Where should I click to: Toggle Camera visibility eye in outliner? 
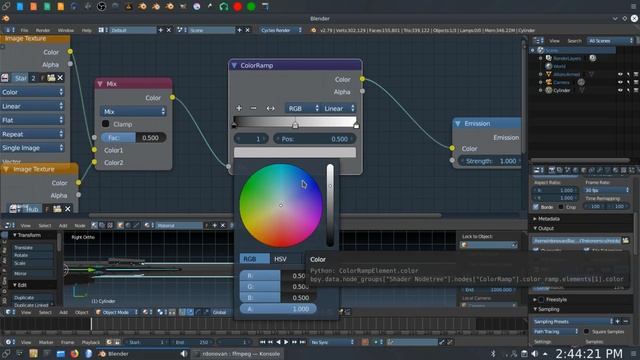(x=620, y=82)
